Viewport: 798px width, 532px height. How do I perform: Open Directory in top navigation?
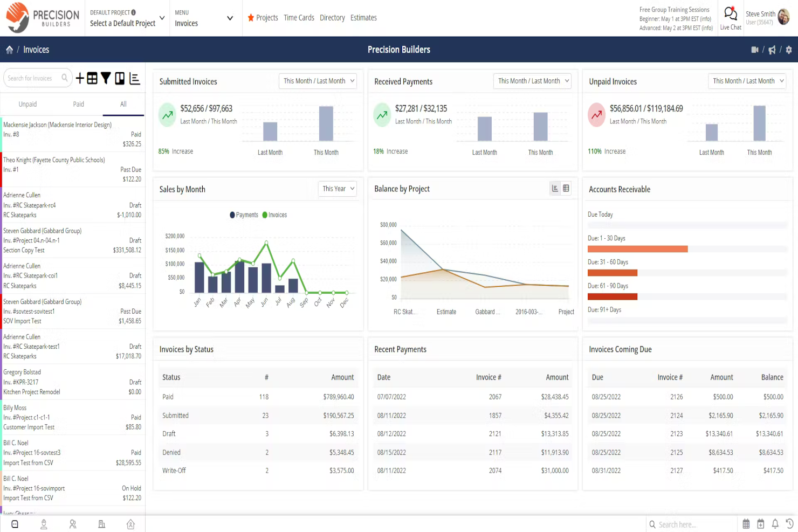pyautogui.click(x=332, y=18)
